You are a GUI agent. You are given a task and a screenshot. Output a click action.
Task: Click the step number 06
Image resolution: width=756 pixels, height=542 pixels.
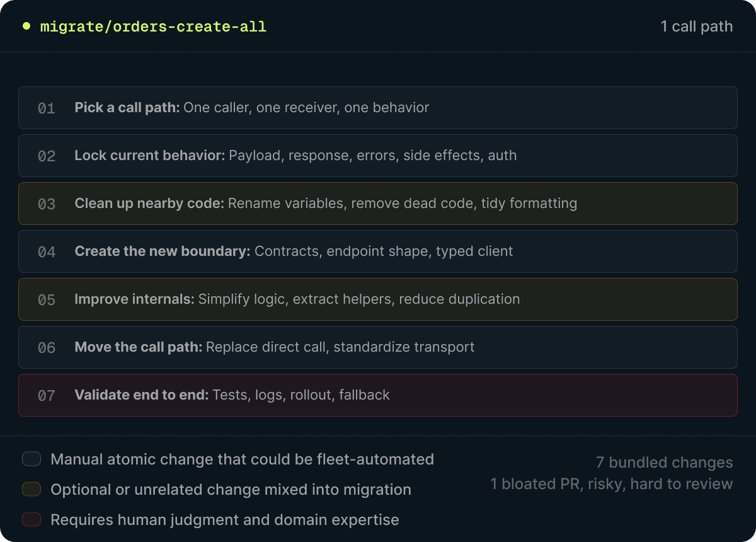pyautogui.click(x=47, y=348)
